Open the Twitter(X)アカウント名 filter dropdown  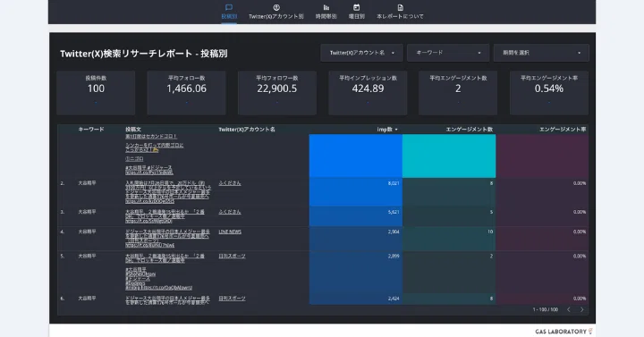click(x=361, y=53)
